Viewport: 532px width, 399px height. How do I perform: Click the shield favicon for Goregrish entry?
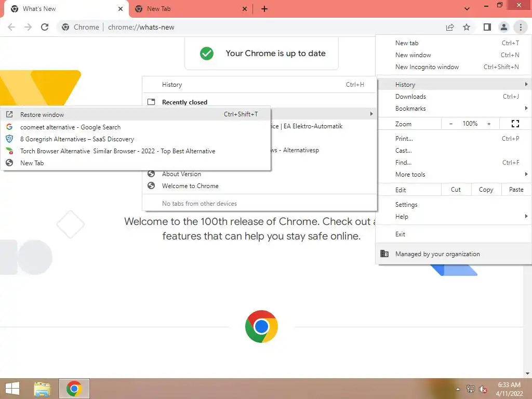click(x=9, y=139)
